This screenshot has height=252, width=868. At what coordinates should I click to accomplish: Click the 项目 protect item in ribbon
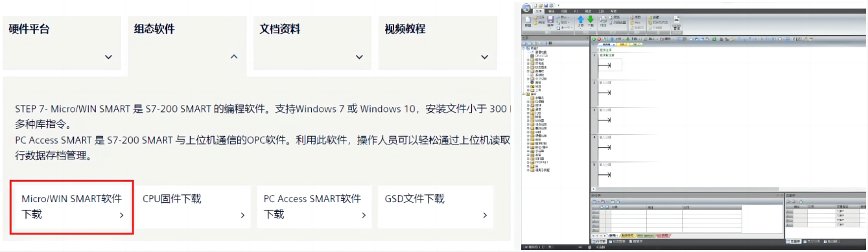[635, 17]
